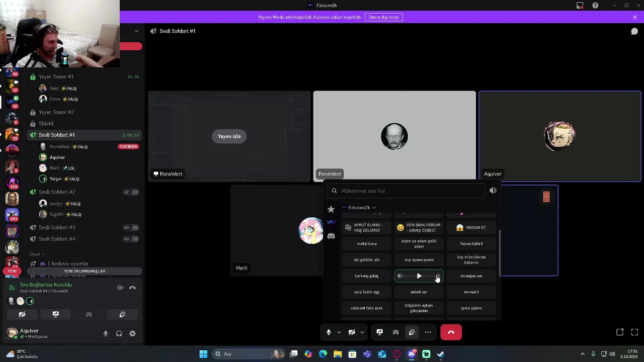Open voice connection signal info icon
This screenshot has width=644, height=362.
(x=12, y=288)
